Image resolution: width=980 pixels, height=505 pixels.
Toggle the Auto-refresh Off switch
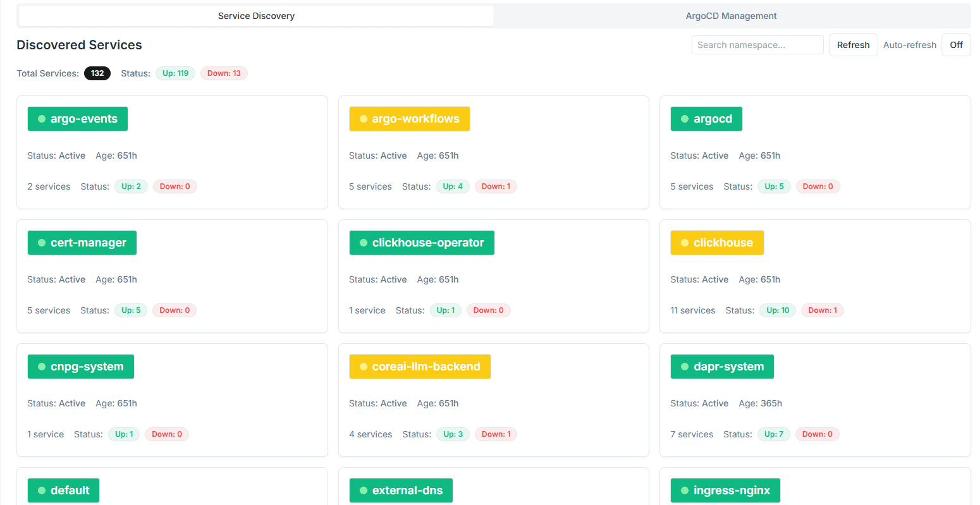click(955, 45)
